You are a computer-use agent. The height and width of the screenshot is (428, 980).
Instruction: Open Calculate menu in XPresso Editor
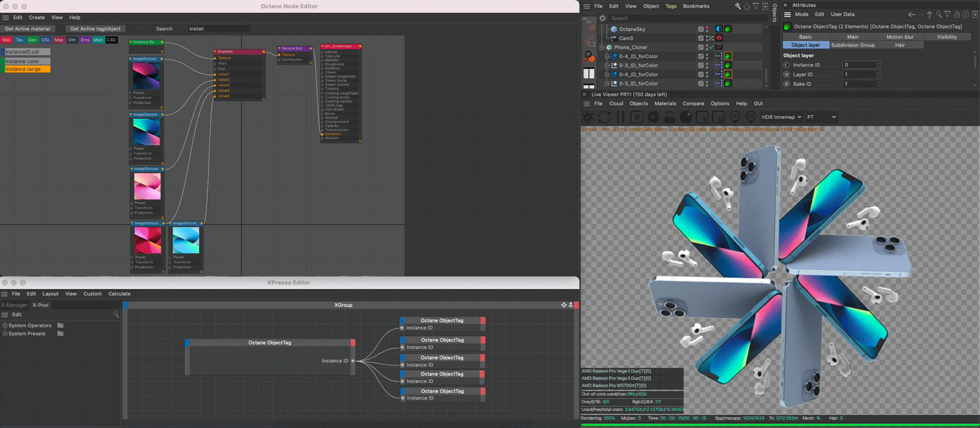[x=119, y=294]
